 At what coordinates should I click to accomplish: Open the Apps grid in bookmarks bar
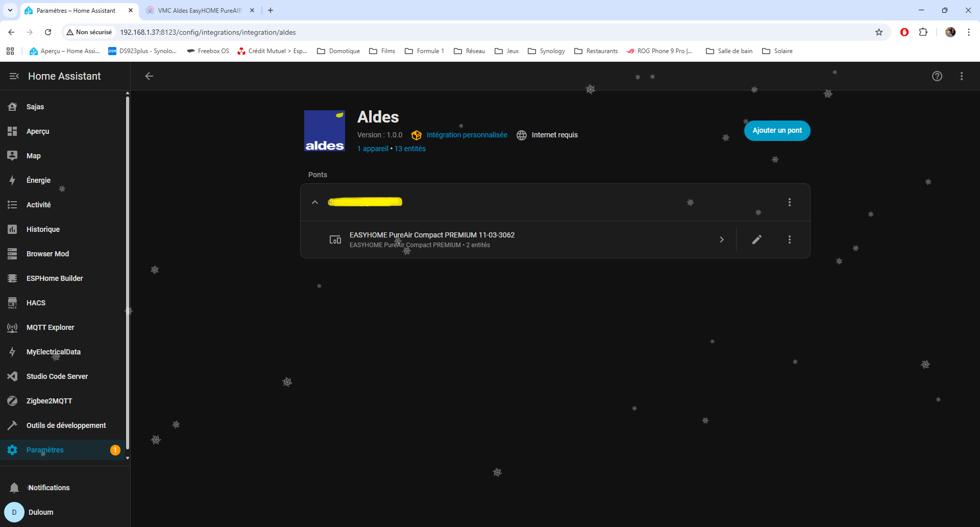[10, 51]
